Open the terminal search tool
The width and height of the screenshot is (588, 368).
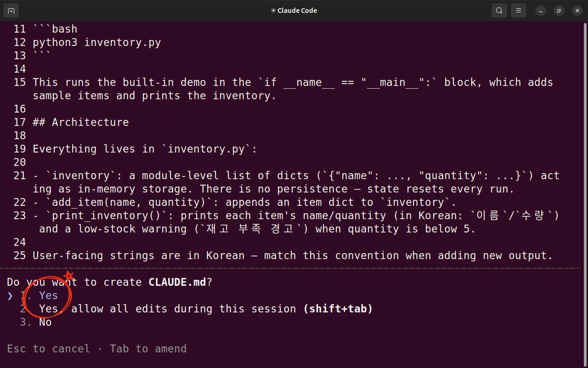click(499, 10)
